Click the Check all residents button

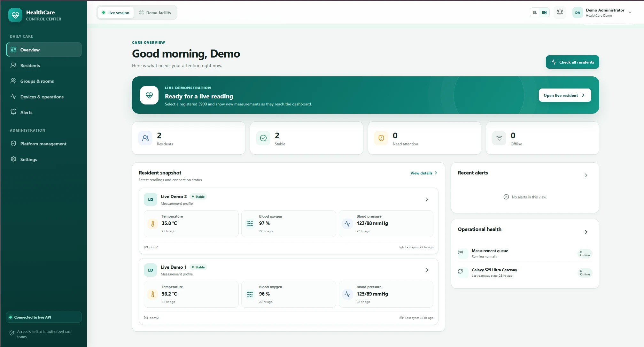click(x=572, y=62)
